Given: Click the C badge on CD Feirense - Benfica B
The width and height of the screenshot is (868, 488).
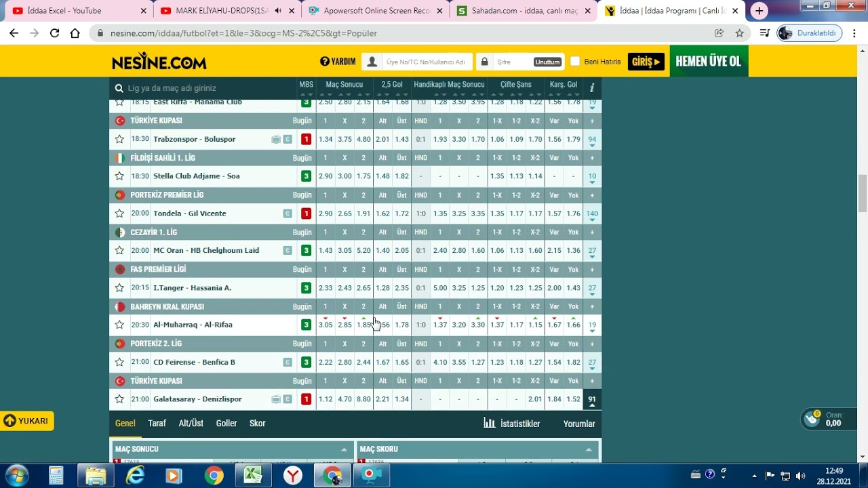Looking at the screenshot, I should (x=288, y=362).
